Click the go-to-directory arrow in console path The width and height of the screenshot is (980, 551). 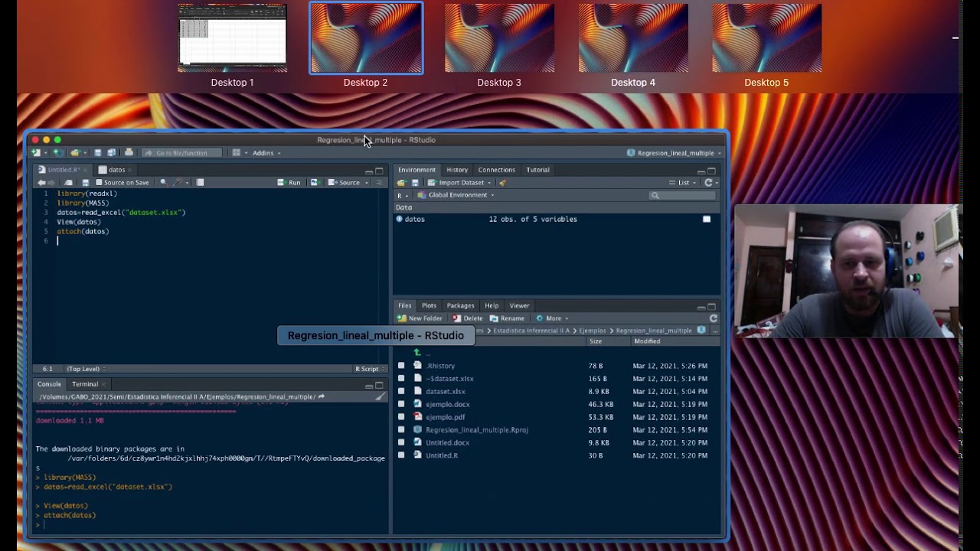(322, 396)
